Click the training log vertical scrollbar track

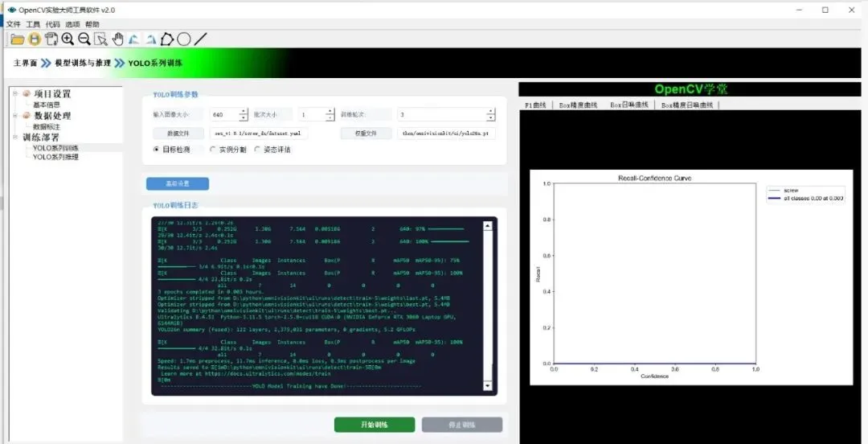487,306
